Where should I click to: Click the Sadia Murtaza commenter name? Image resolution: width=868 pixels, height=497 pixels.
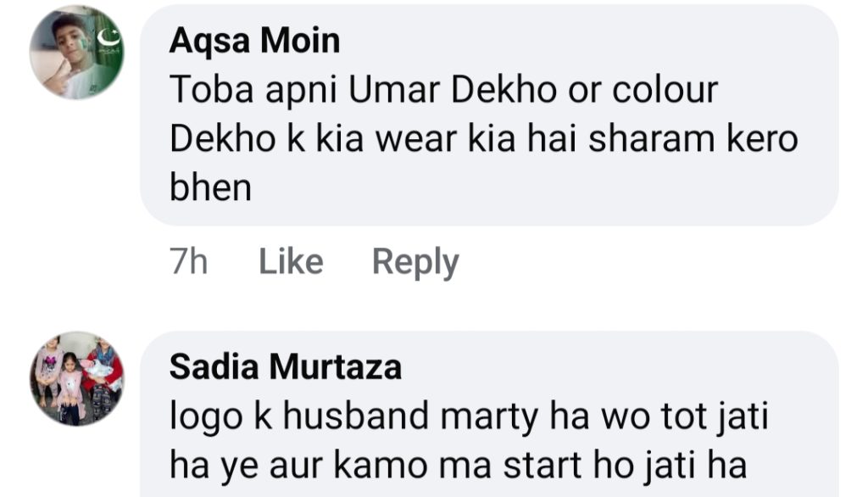286,367
